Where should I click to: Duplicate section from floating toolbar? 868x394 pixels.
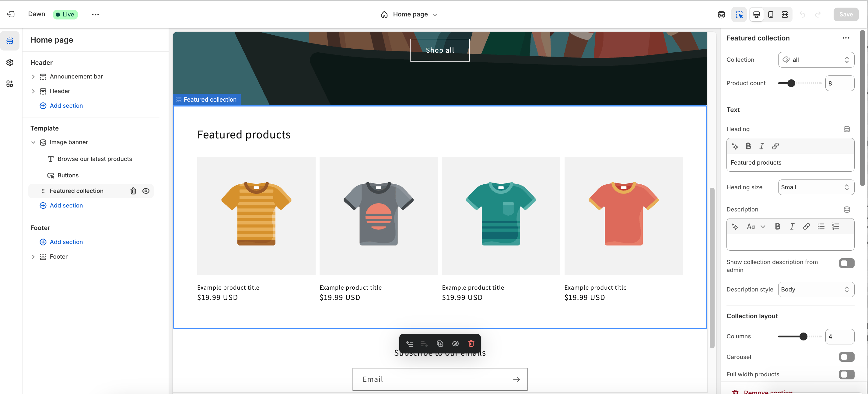click(440, 344)
